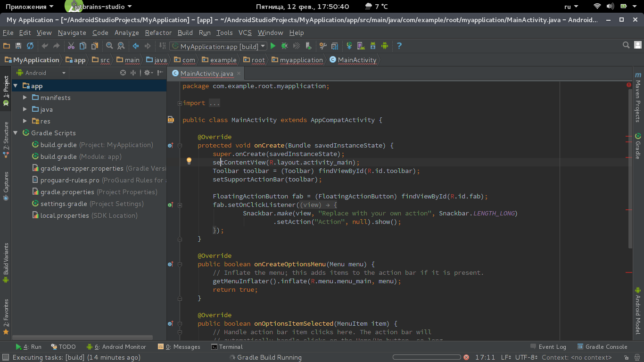Click the green Run play icon
The image size is (644, 362).
[x=273, y=46]
